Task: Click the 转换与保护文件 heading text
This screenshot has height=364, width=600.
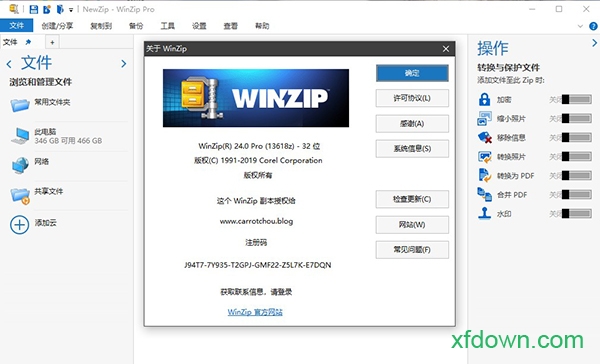Action: [x=508, y=68]
